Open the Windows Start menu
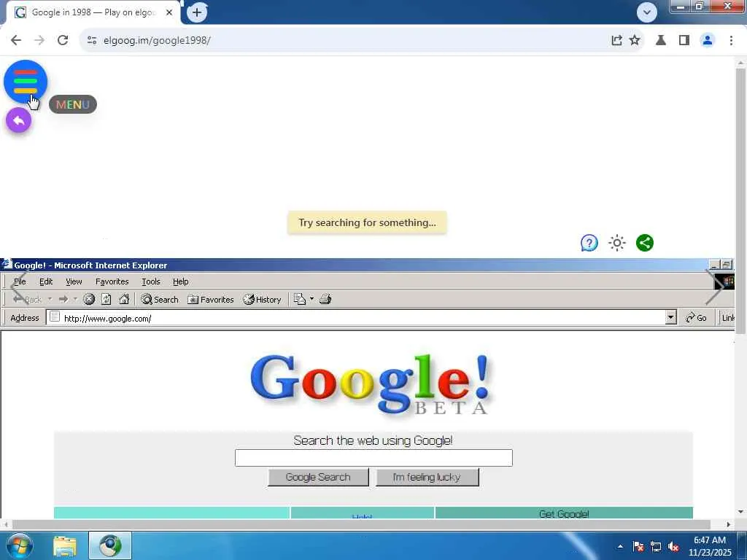Image resolution: width=747 pixels, height=560 pixels. 20,545
